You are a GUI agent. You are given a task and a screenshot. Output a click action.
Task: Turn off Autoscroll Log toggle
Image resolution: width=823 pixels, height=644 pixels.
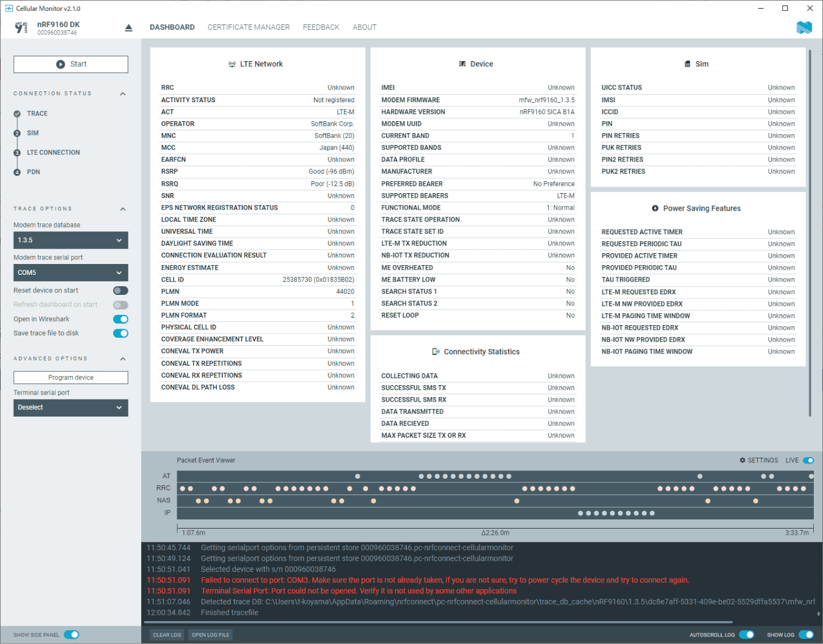(x=746, y=635)
